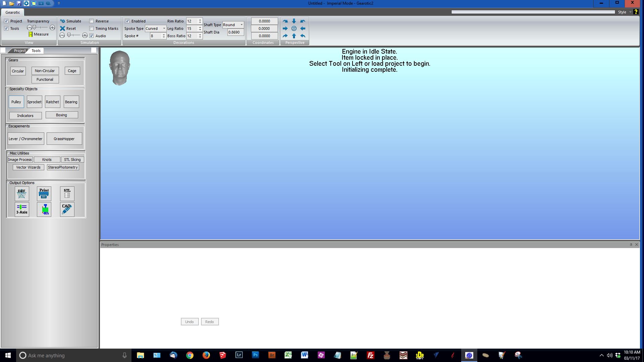Click the Print output icon
644x362 pixels.
pyautogui.click(x=44, y=193)
